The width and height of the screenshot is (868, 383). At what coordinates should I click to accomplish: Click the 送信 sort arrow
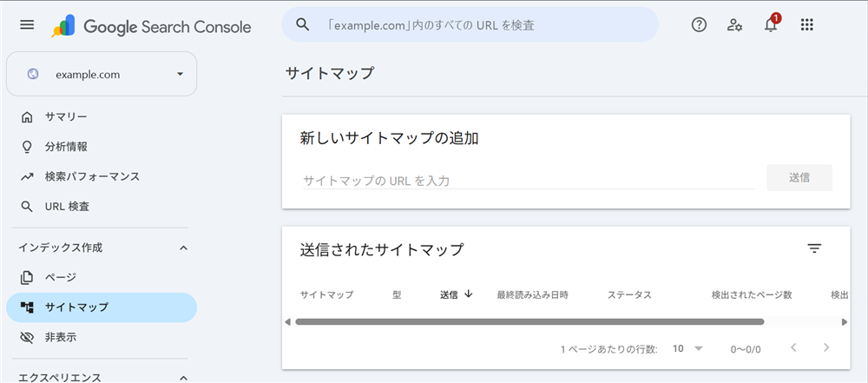[469, 294]
